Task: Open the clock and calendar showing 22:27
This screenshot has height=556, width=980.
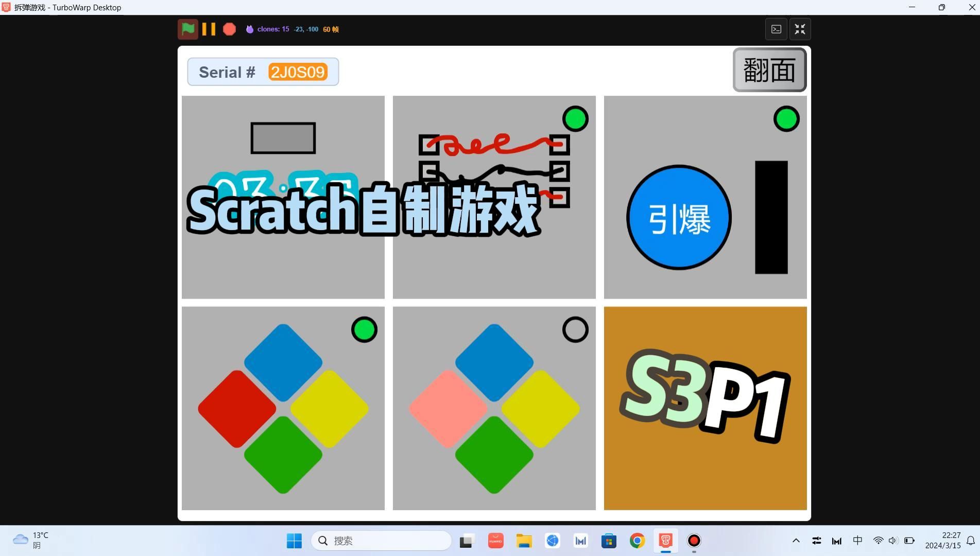Action: coord(942,541)
